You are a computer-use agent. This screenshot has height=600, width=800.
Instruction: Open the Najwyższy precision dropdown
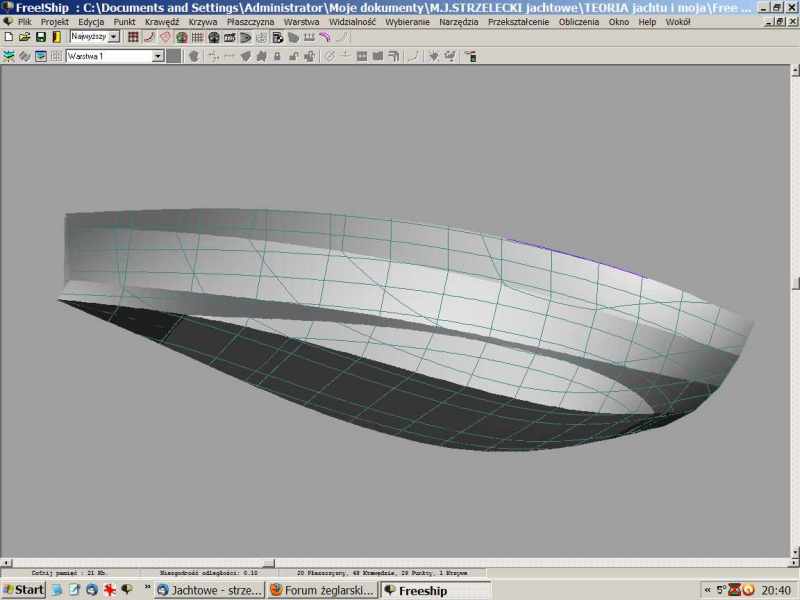click(113, 37)
